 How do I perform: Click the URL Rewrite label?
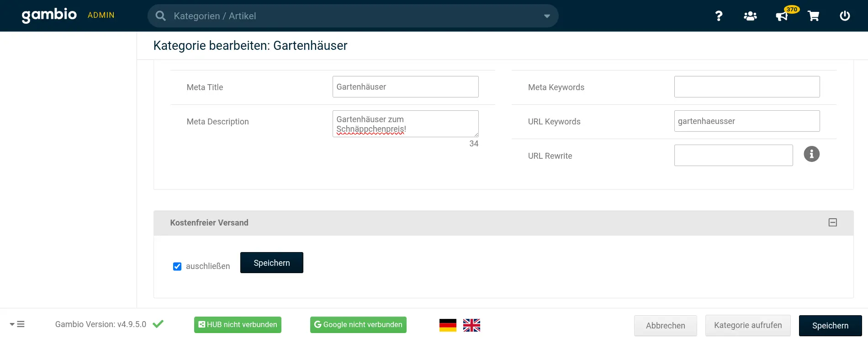coord(550,156)
